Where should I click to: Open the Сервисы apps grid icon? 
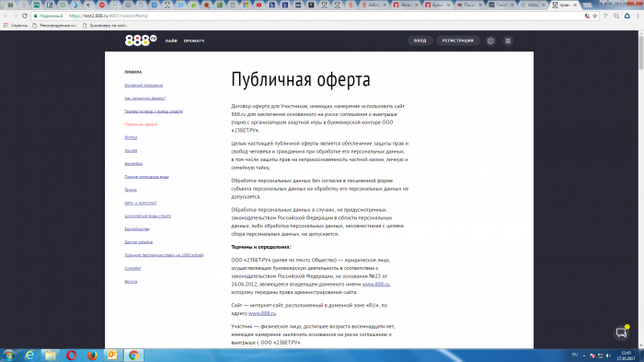pyautogui.click(x=6, y=26)
